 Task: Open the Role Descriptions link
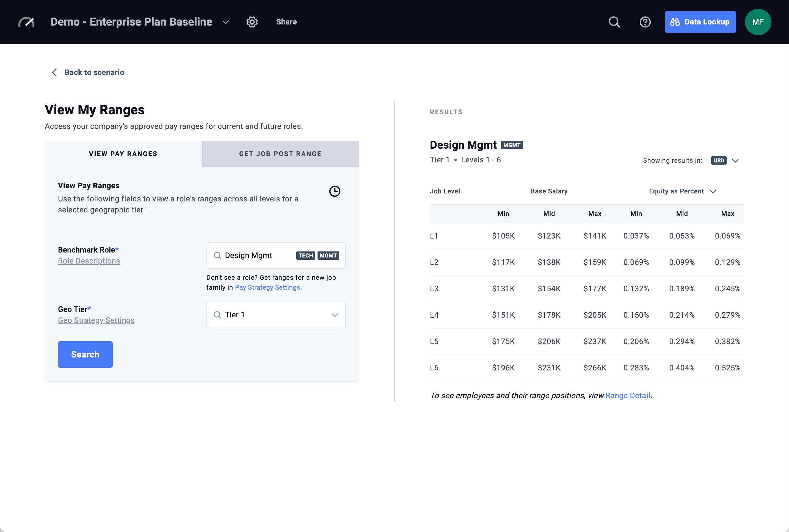tap(89, 261)
